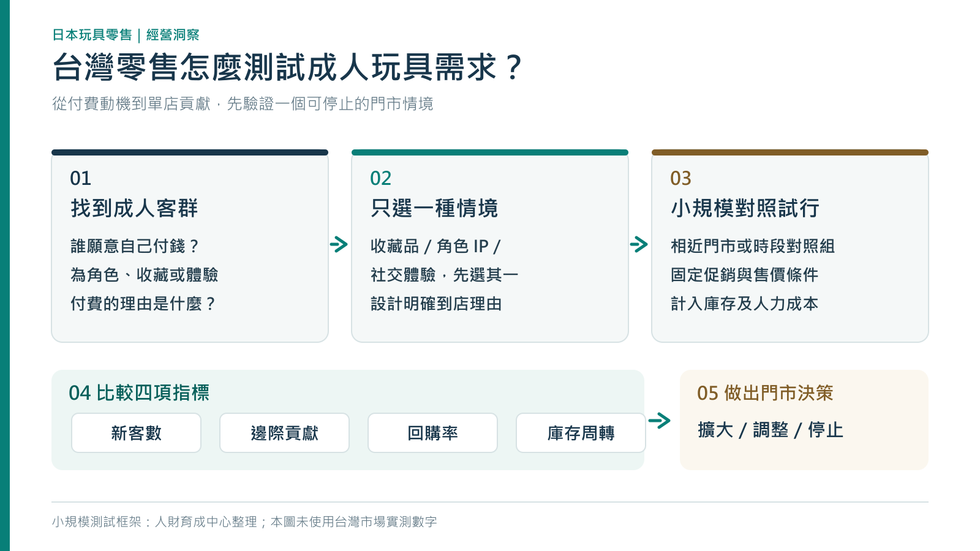Click the subtitle starting 從付費動機到單店貢獻

243,103
